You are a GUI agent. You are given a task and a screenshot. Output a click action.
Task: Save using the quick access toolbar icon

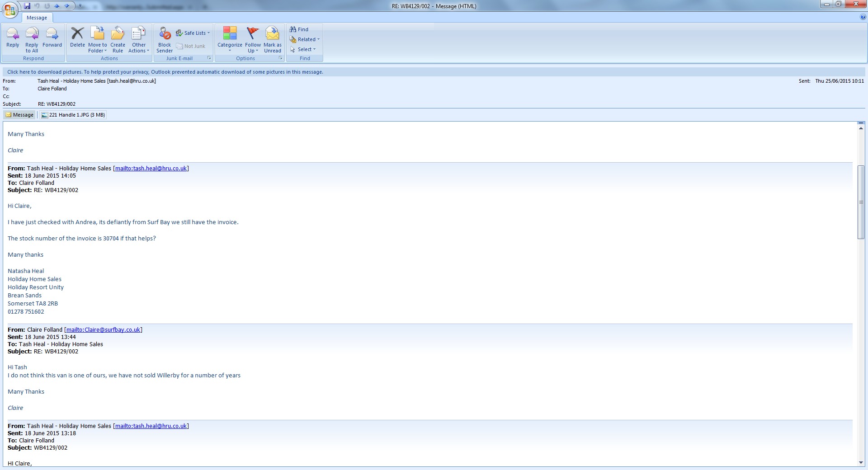(27, 6)
